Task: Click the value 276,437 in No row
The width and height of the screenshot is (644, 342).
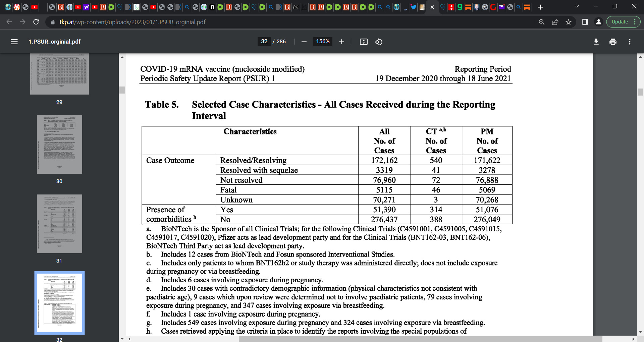Action: (384, 220)
